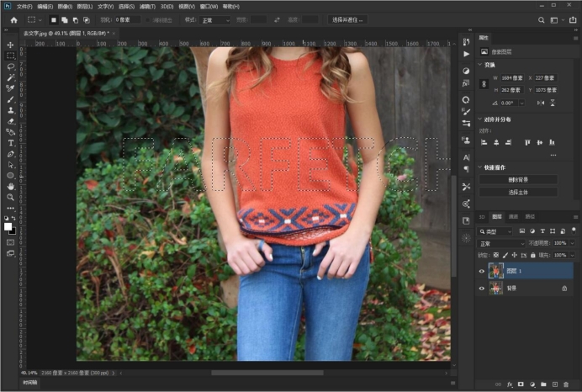This screenshot has height=392, width=582.
Task: Select the Lasso tool
Action: (x=10, y=66)
